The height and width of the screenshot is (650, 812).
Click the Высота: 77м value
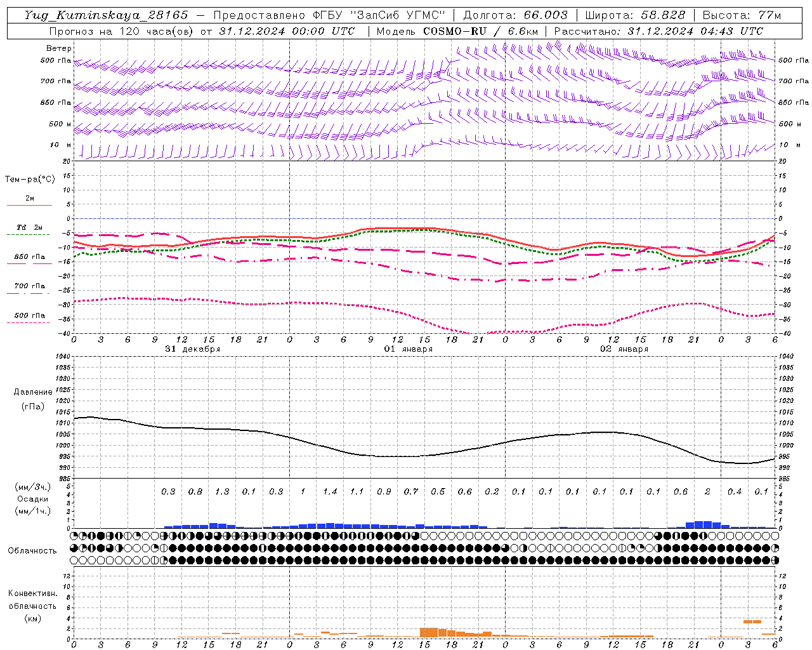tap(742, 15)
